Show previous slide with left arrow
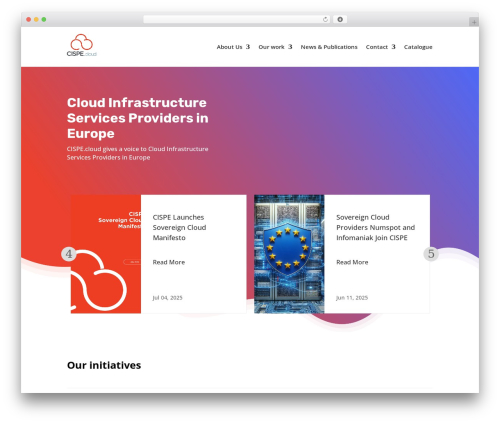The image size is (500, 423). [x=69, y=254]
